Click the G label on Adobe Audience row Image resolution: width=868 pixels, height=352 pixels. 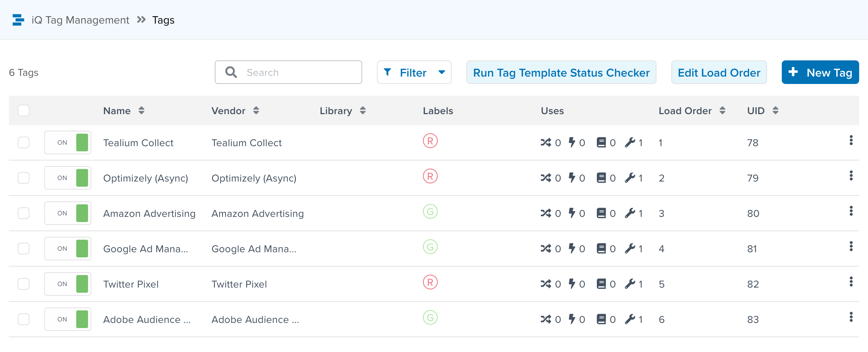430,318
